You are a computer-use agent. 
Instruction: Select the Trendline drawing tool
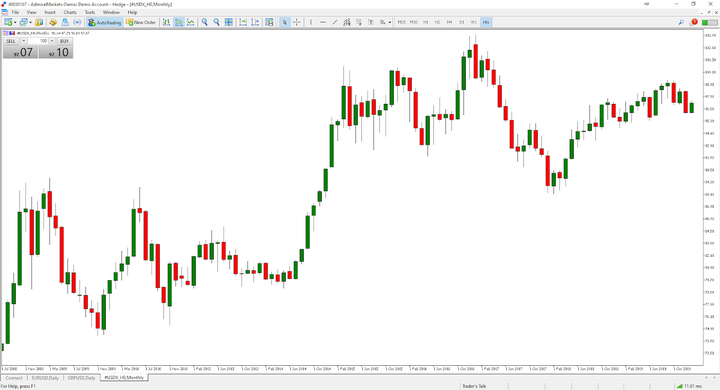point(335,22)
